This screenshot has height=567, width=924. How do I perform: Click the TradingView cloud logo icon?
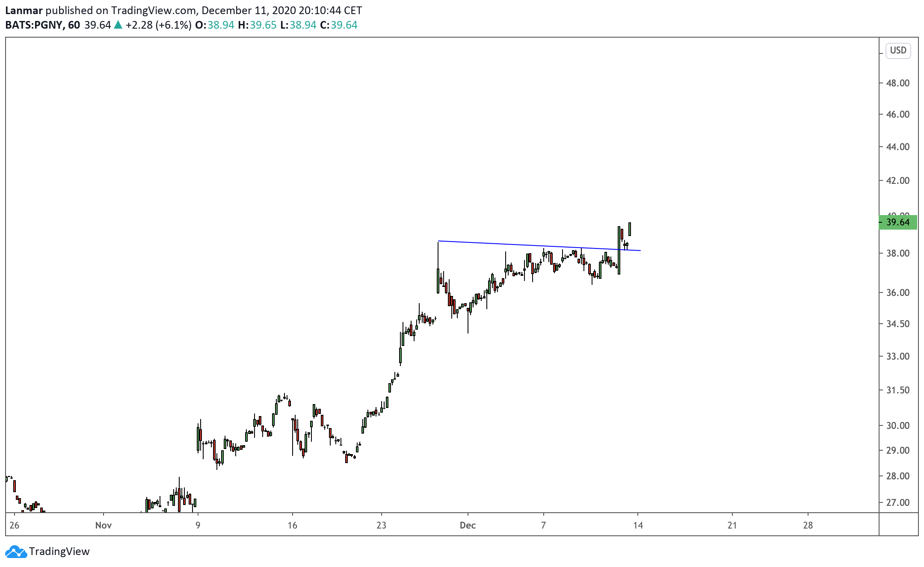tap(16, 552)
